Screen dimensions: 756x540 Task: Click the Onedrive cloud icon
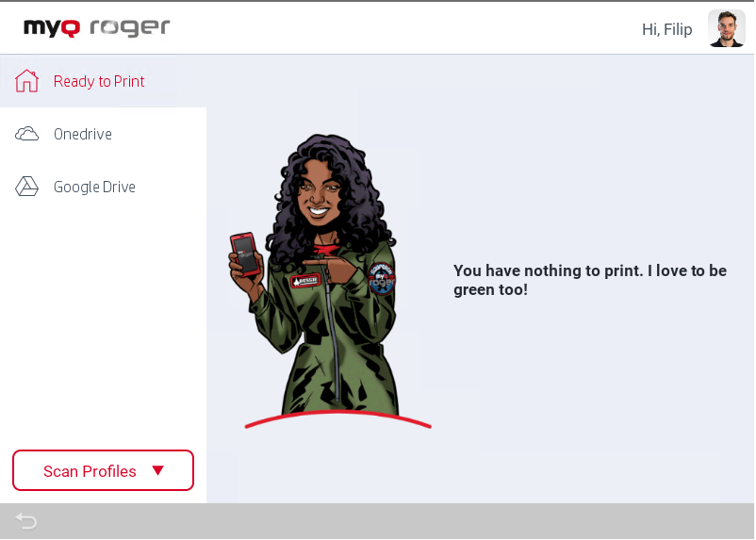pos(26,134)
